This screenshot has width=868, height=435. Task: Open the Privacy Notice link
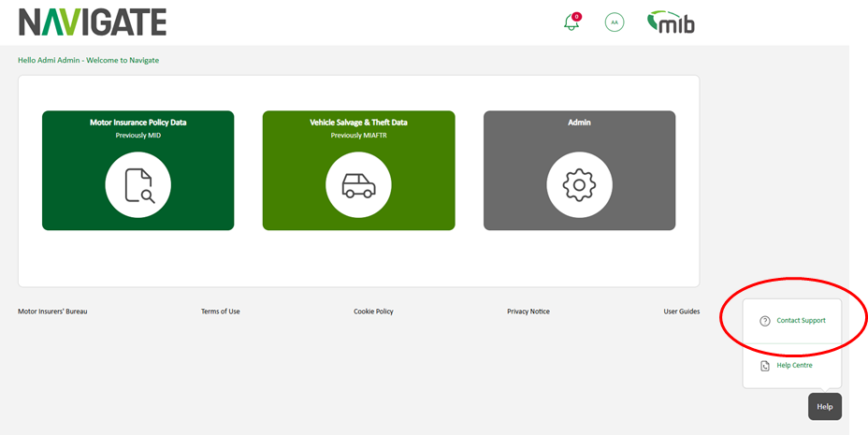528,312
